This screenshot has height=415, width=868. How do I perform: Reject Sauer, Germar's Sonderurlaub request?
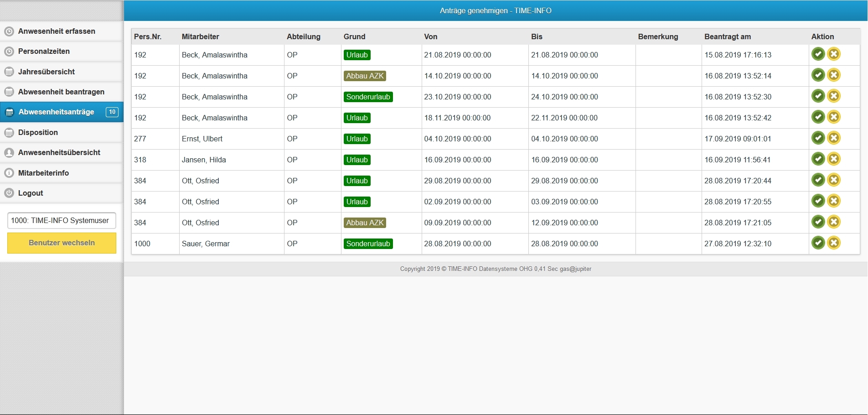(x=834, y=243)
